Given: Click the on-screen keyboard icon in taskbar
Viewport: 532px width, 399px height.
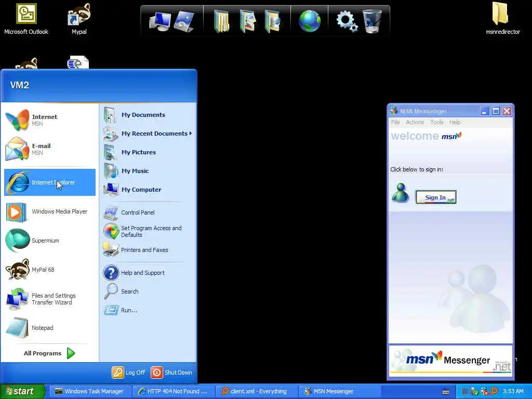Looking at the screenshot, I should 446,392.
